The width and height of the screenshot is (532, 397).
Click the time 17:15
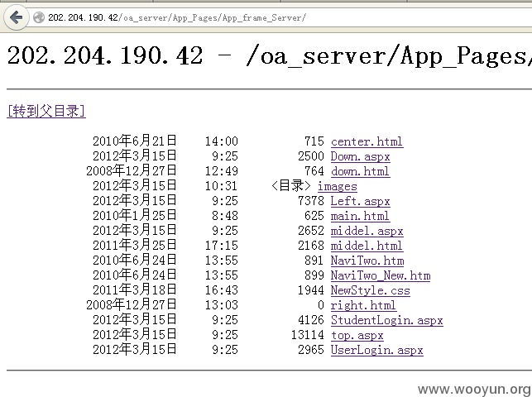pyautogui.click(x=221, y=246)
